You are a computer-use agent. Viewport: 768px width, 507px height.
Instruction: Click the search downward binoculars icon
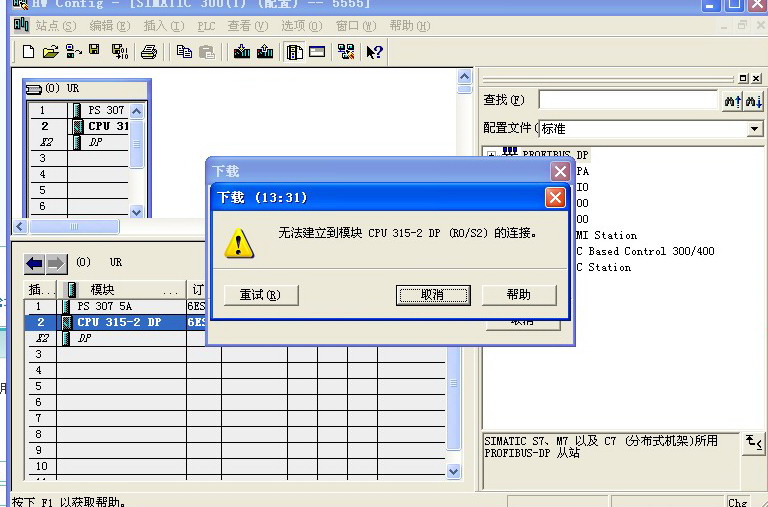(x=754, y=101)
